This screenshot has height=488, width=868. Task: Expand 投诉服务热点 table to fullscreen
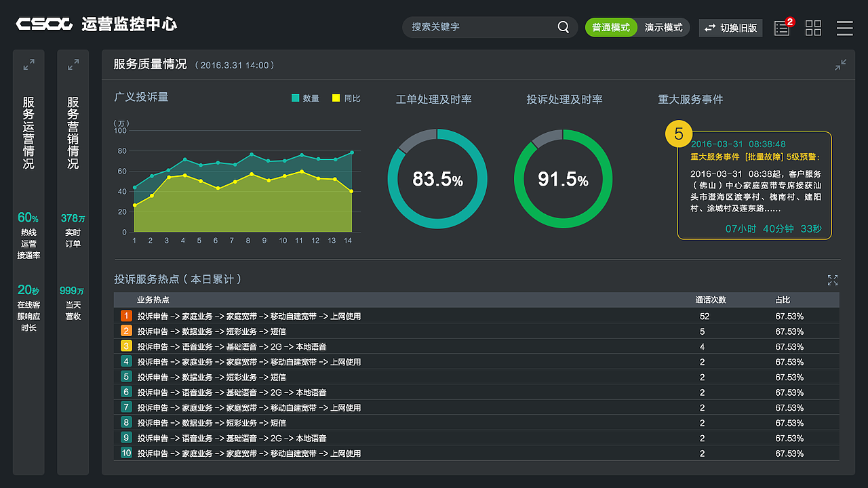point(833,280)
